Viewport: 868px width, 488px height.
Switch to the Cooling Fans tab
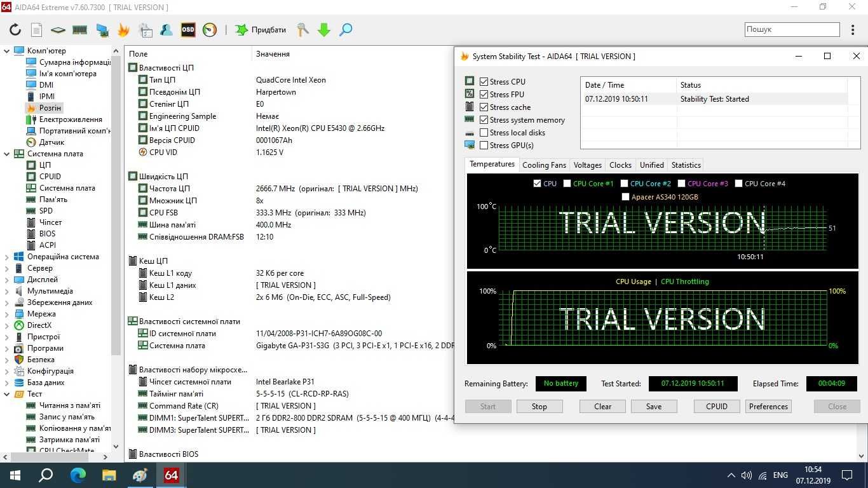(x=544, y=165)
